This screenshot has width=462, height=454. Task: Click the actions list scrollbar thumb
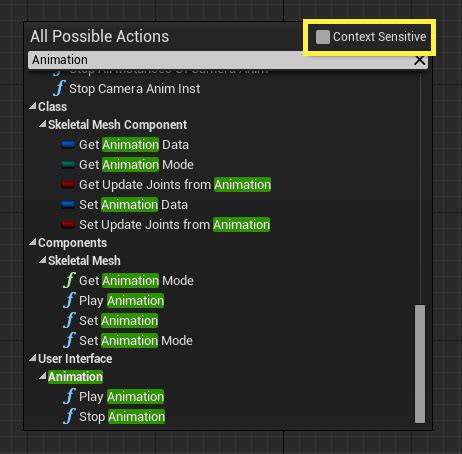[420, 364]
